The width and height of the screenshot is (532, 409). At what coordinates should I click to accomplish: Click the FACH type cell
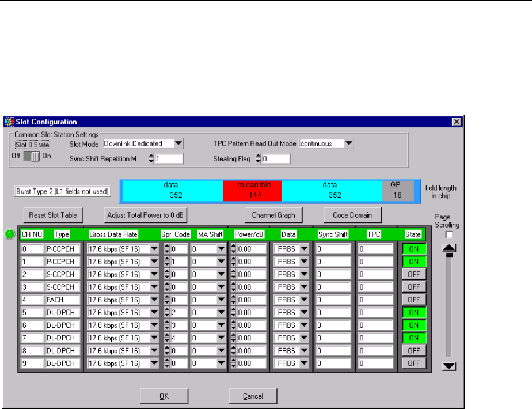click(62, 300)
